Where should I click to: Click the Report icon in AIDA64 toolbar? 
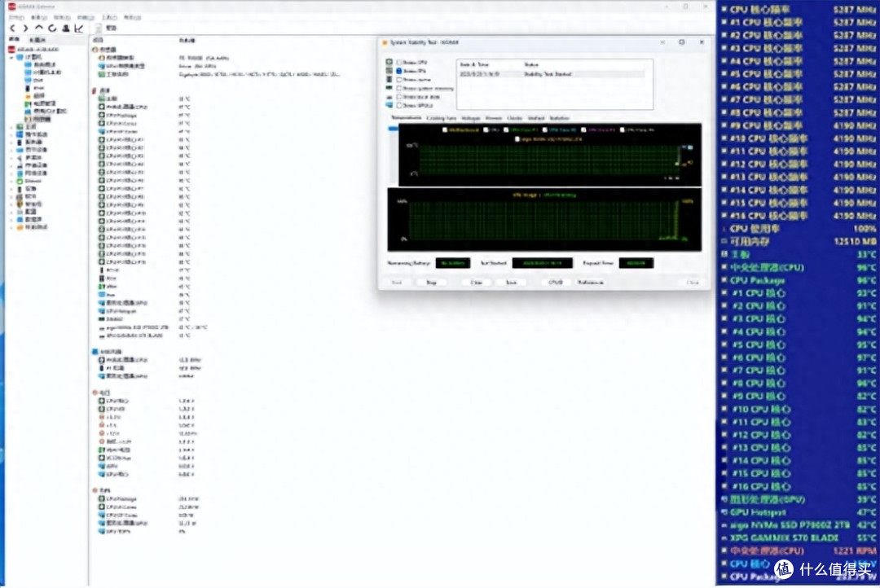pyautogui.click(x=99, y=28)
